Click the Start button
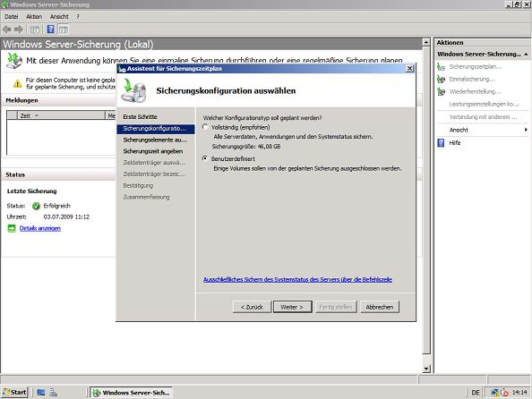This screenshot has height=399, width=532. [x=14, y=393]
